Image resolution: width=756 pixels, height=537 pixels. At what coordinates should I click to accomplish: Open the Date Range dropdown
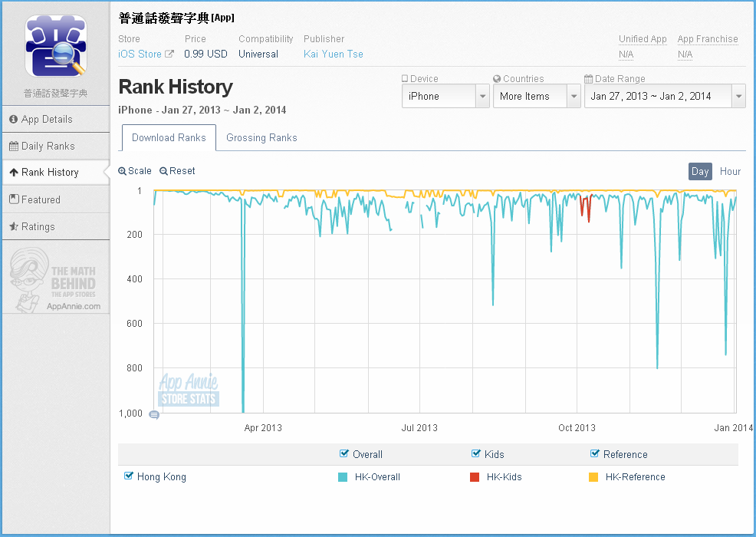[665, 97]
